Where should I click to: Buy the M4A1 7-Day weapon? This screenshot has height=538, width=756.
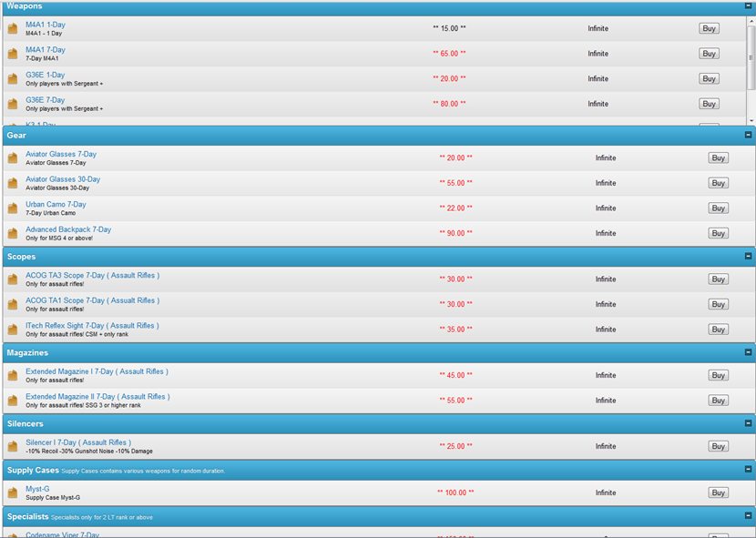pyautogui.click(x=709, y=54)
